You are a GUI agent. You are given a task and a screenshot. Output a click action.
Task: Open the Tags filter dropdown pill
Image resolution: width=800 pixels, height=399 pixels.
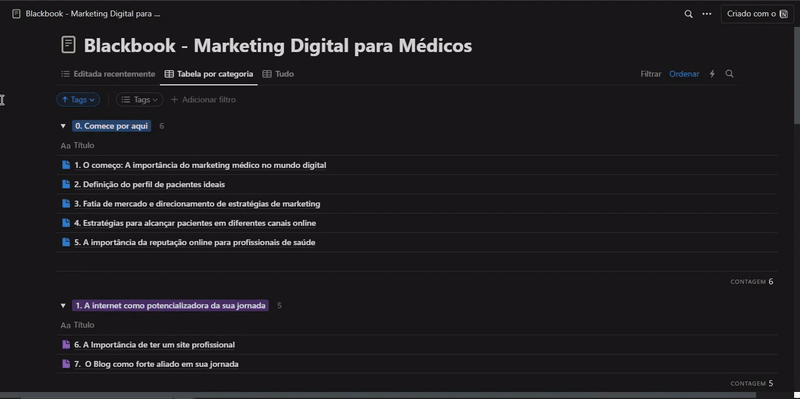coord(140,99)
